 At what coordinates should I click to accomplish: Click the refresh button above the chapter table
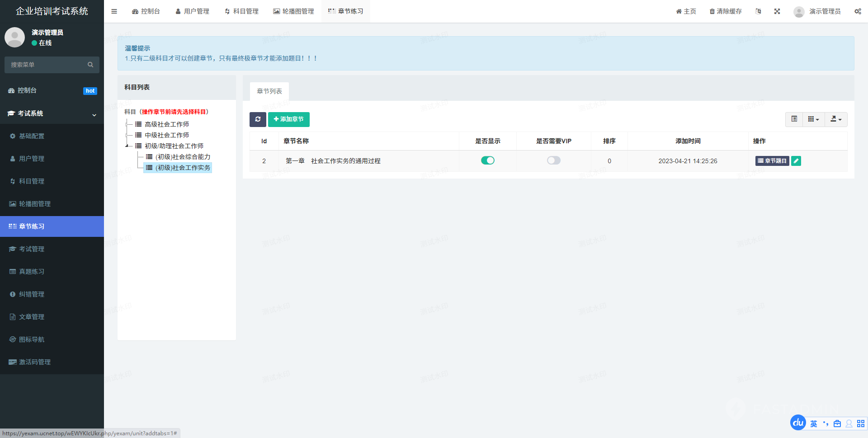point(258,119)
